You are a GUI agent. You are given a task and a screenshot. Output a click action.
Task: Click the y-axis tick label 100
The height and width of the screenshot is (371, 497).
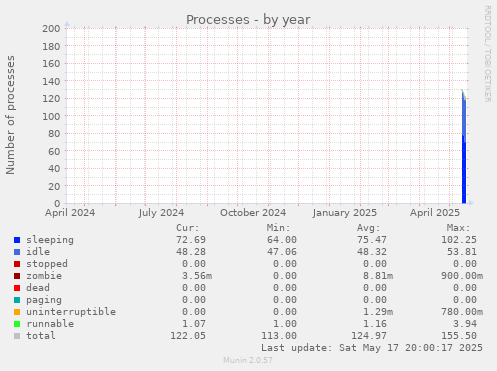point(51,116)
